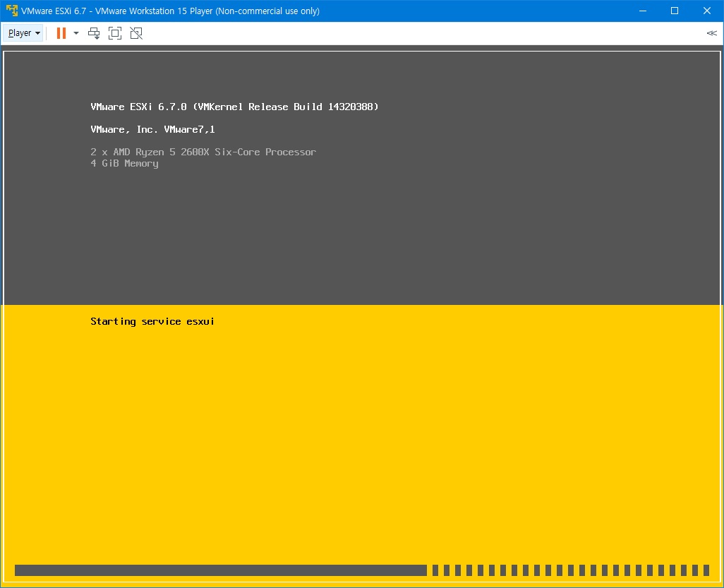Click the 'VMware, Inc. VMware7,1' text

tap(153, 129)
